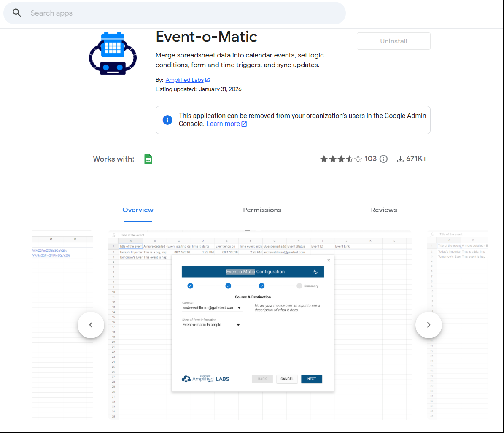The height and width of the screenshot is (434, 504).
Task: Open the Amplified Labs developer link
Action: tap(184, 80)
